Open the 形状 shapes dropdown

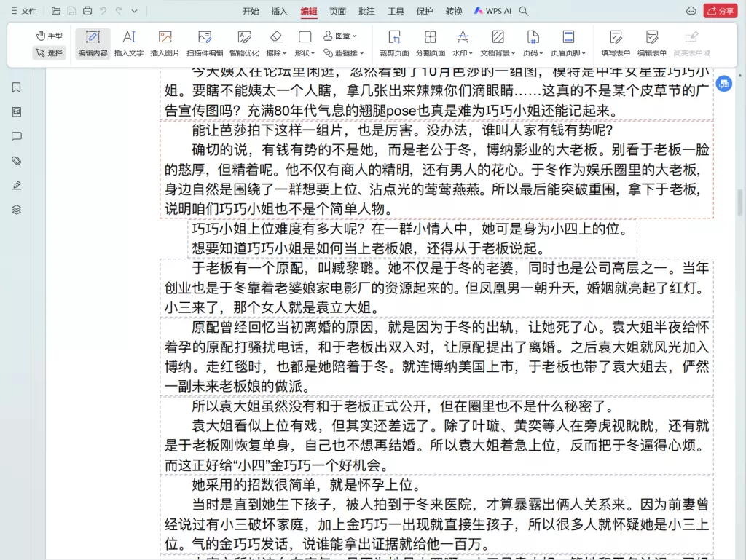(x=305, y=44)
